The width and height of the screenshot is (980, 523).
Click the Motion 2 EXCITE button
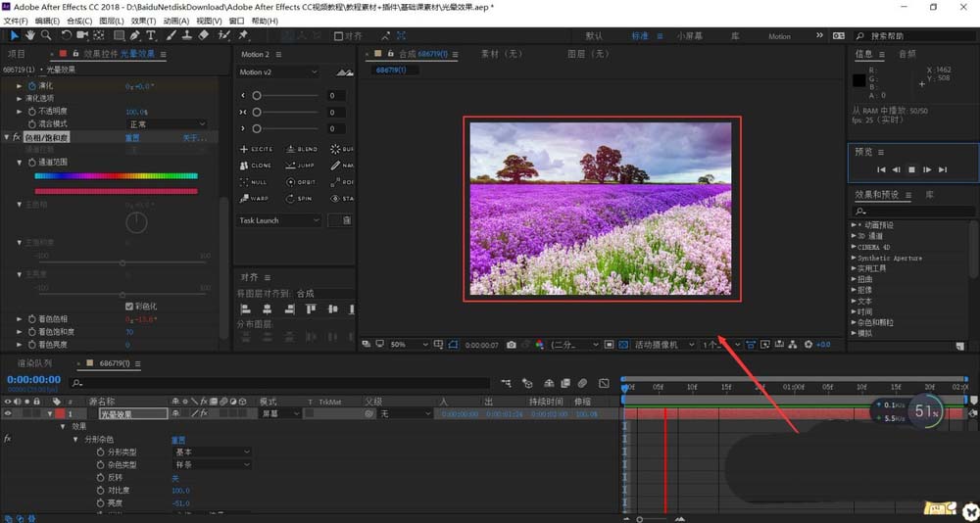coord(258,149)
